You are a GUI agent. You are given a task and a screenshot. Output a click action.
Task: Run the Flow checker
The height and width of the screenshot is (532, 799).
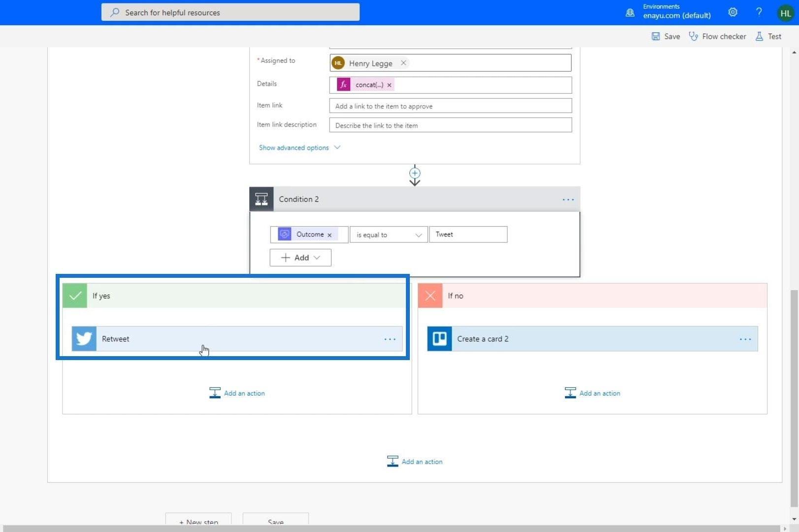coord(717,36)
